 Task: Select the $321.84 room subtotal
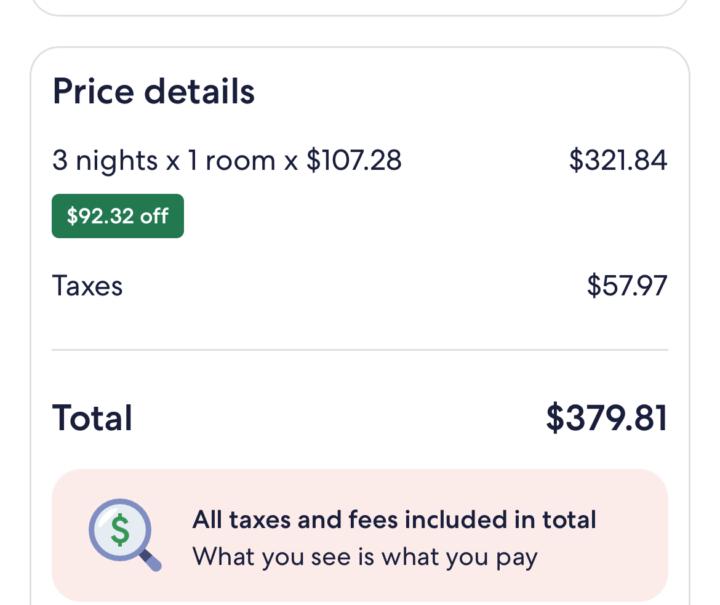coord(618,160)
